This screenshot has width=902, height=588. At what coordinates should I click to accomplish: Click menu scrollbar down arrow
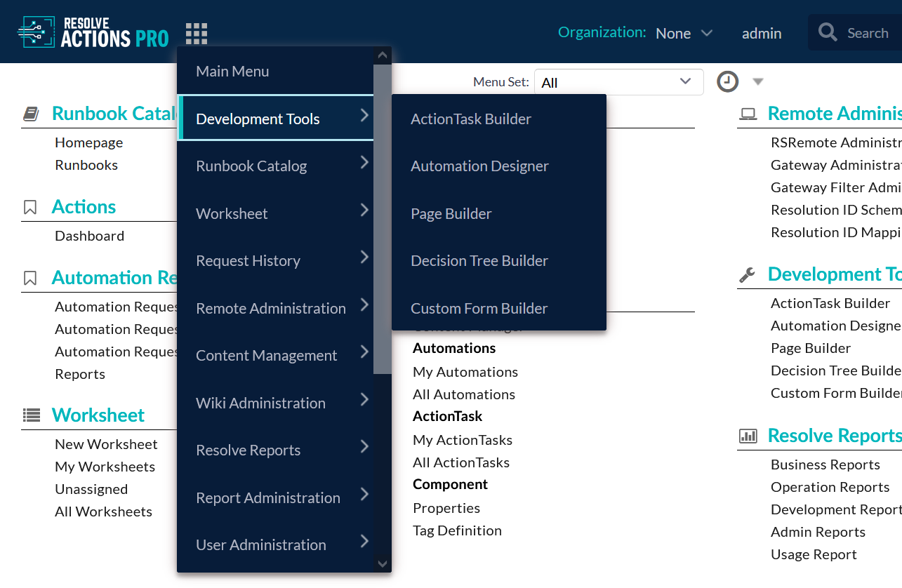point(383,563)
